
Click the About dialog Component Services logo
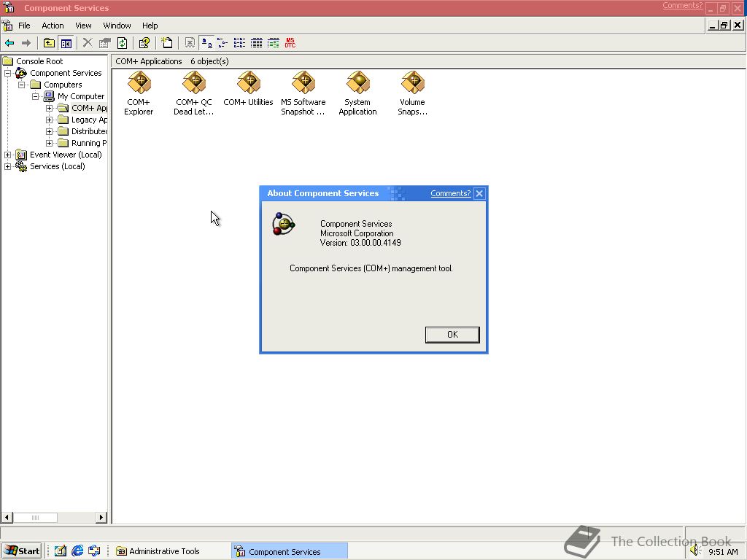click(x=284, y=224)
